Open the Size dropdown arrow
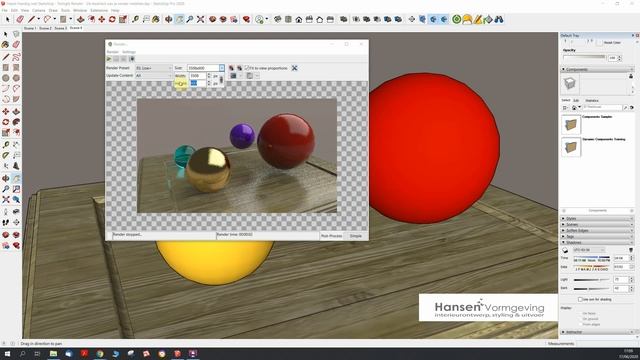640x360 pixels. pos(222,68)
